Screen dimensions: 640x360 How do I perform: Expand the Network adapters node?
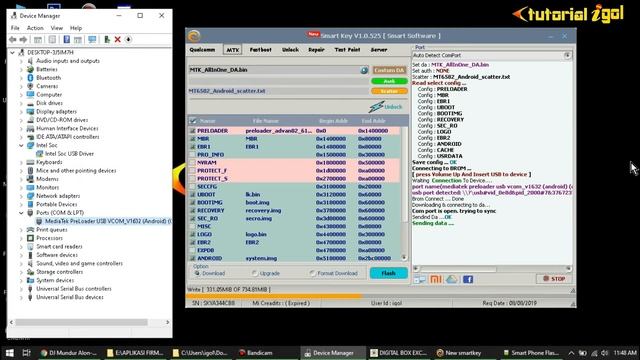point(21,196)
